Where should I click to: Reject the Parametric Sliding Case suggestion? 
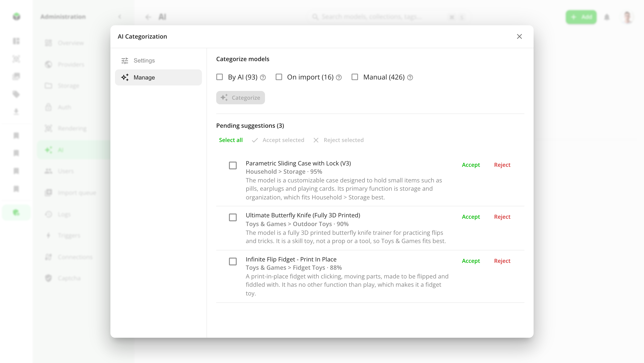(502, 165)
